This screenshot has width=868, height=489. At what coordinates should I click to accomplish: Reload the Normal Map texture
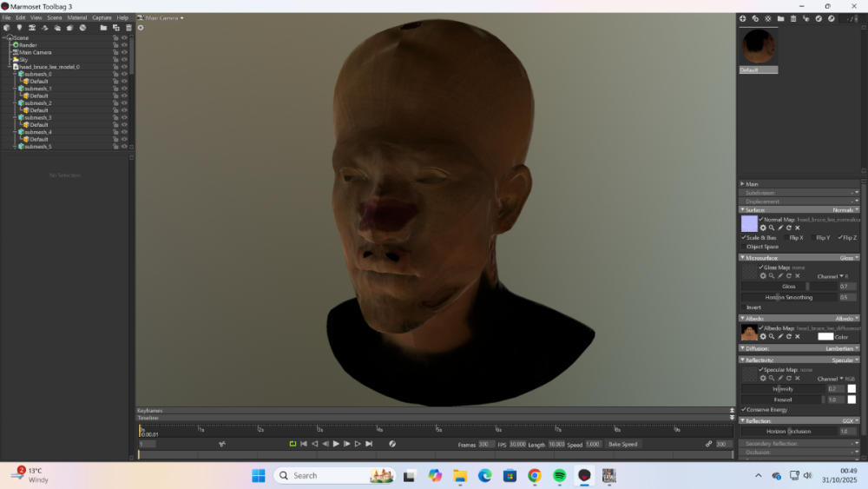click(789, 228)
